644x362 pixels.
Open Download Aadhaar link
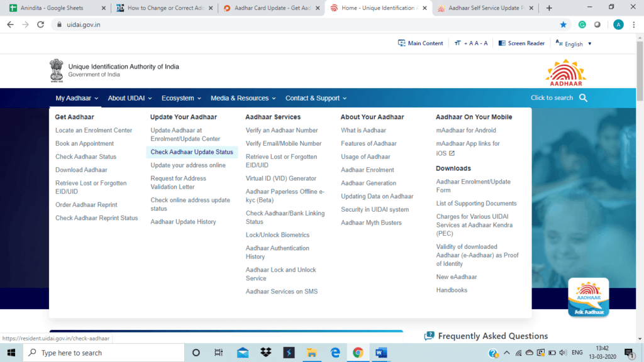(x=81, y=170)
